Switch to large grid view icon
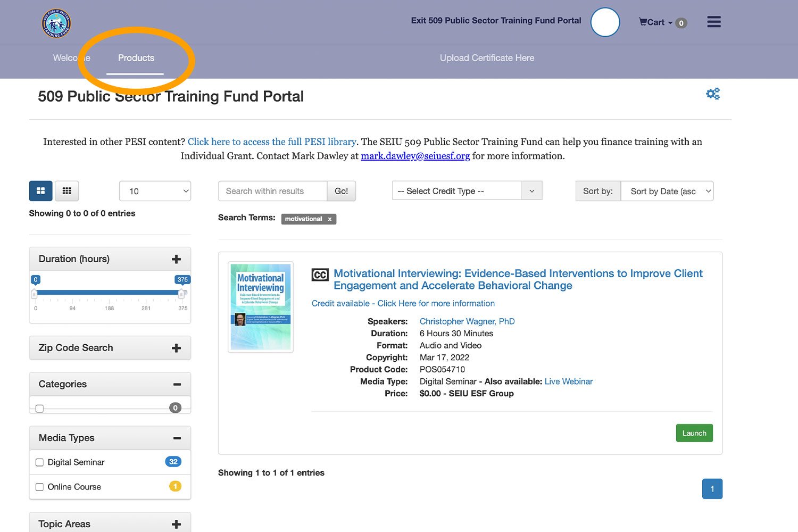 tap(40, 191)
